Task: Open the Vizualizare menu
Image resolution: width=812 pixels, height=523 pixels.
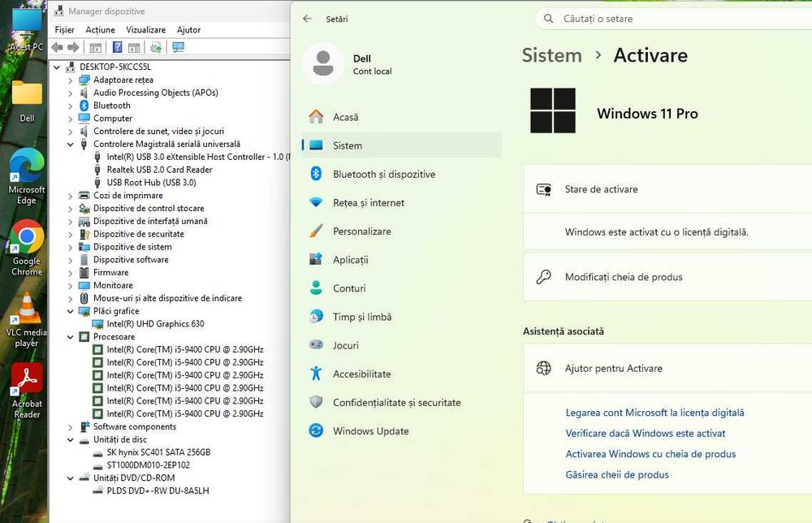Action: (146, 30)
